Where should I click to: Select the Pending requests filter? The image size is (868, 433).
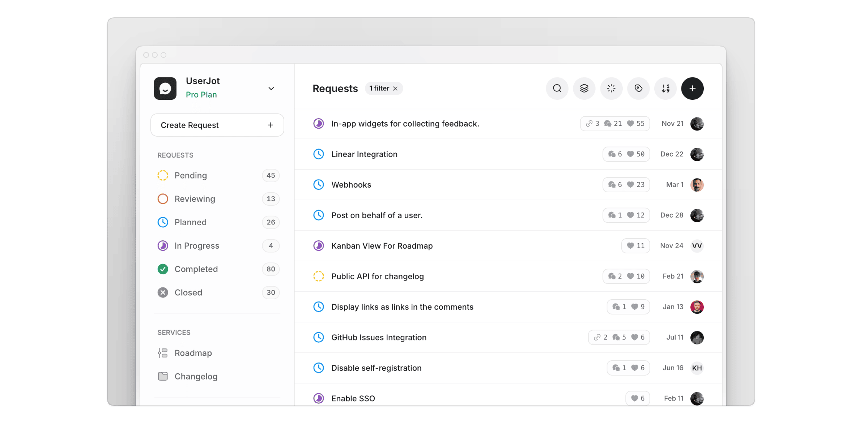click(191, 175)
